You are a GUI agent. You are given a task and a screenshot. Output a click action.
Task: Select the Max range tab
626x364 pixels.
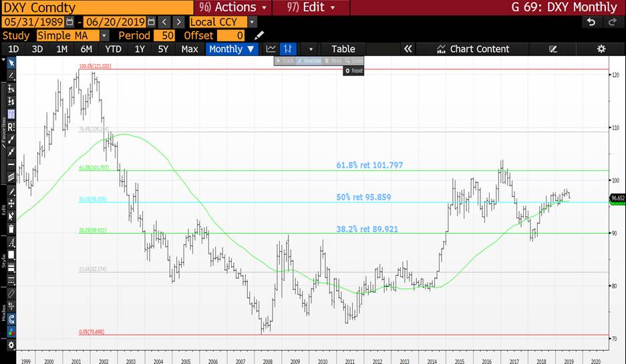point(189,49)
